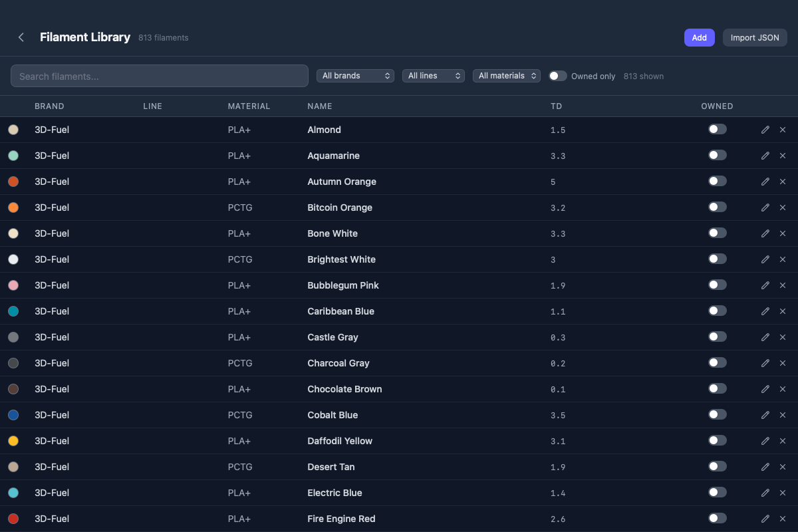Screen dimensions: 798x532
Task: Click the Fire Engine Red color swatch
Action: point(13,519)
